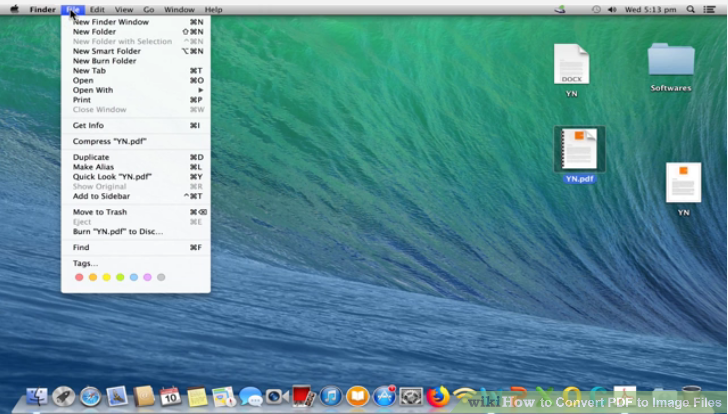Click the Apple logo menu

pyautogui.click(x=14, y=9)
